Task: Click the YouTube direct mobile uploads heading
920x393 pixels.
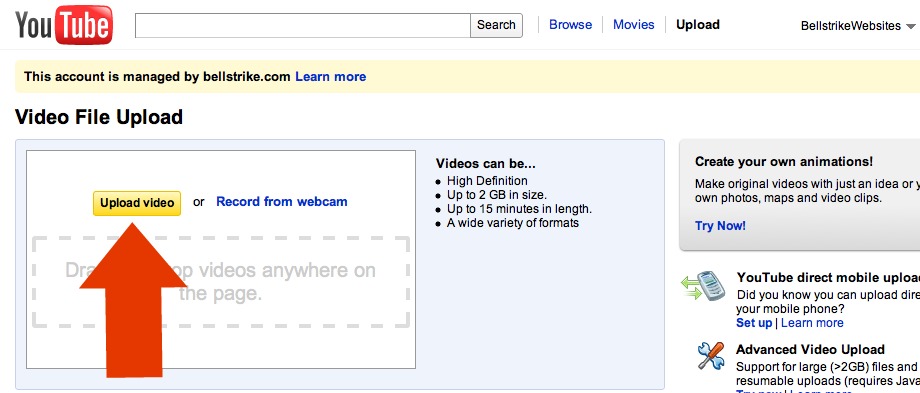Action: coord(828,277)
